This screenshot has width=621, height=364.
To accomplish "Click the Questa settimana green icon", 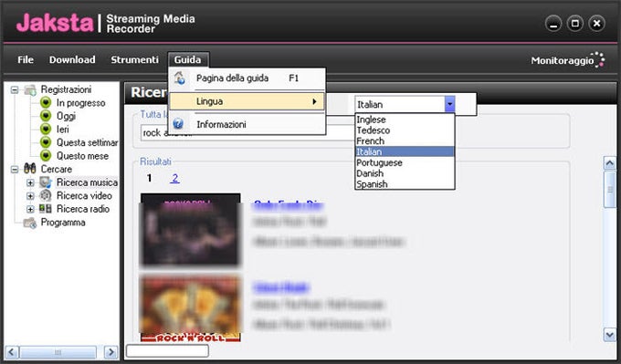I will point(46,142).
